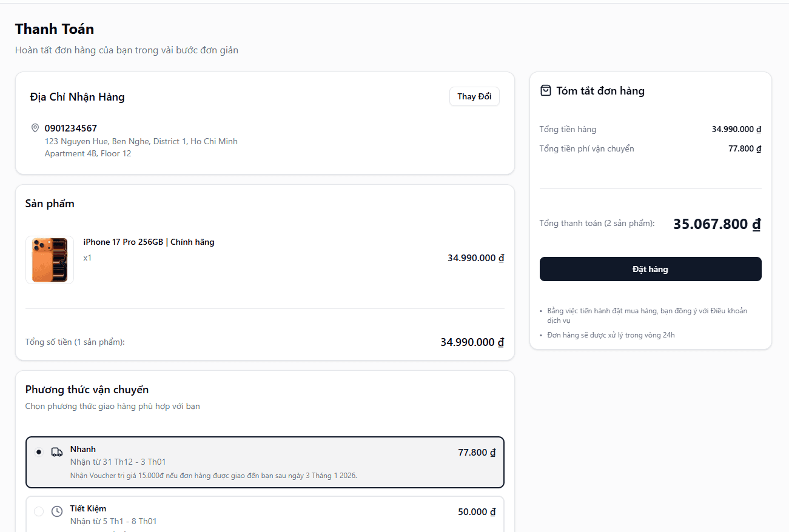Select the Nhanh shipping radio button
The width and height of the screenshot is (789, 532).
coord(39,452)
